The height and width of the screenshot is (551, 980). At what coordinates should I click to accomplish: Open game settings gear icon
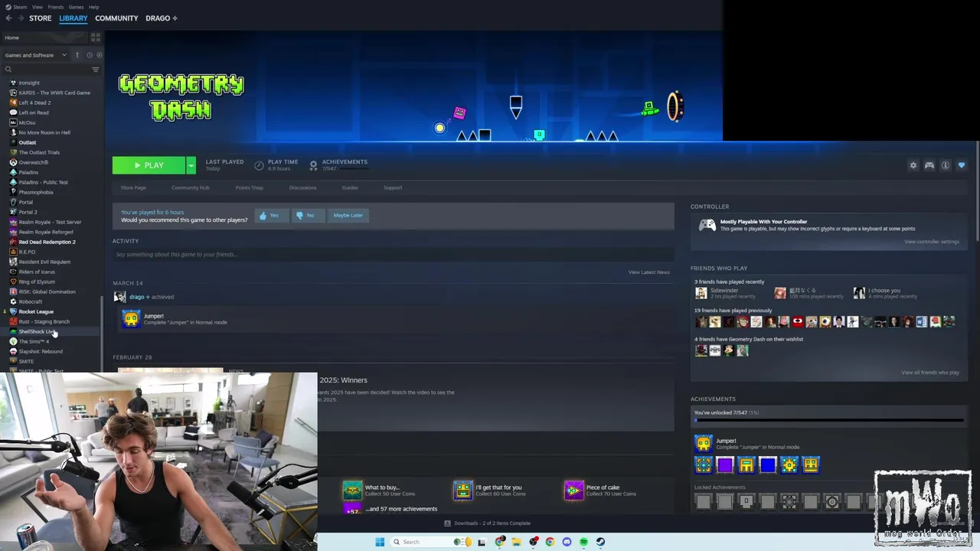[x=913, y=165]
